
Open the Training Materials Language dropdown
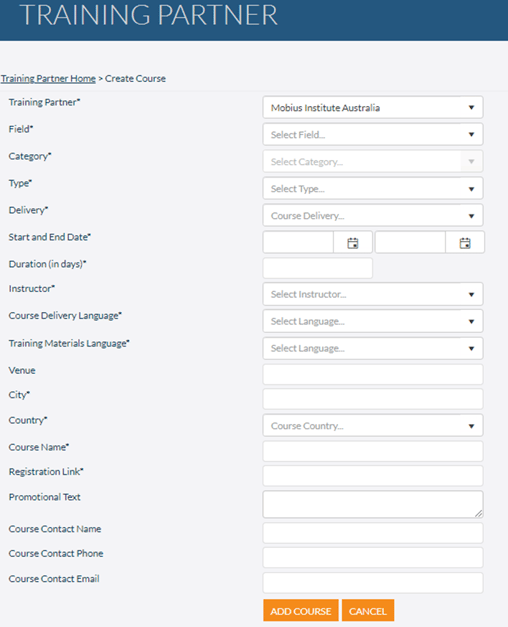(x=373, y=348)
